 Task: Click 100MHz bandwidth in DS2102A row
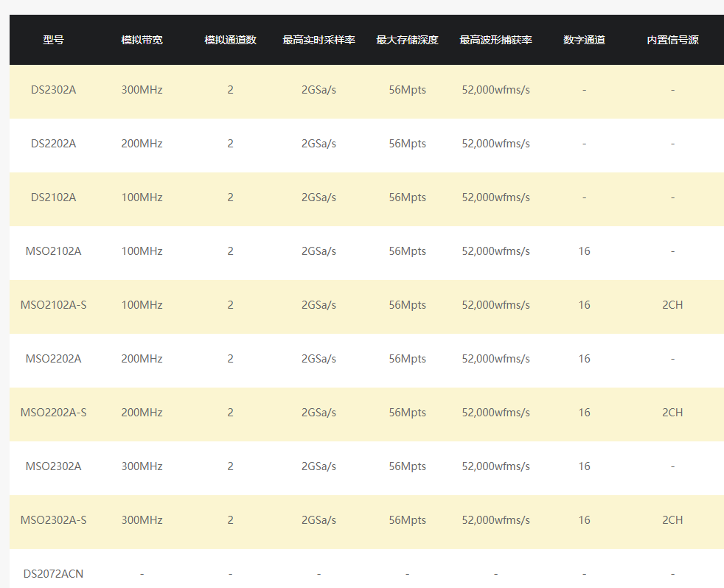(x=142, y=197)
